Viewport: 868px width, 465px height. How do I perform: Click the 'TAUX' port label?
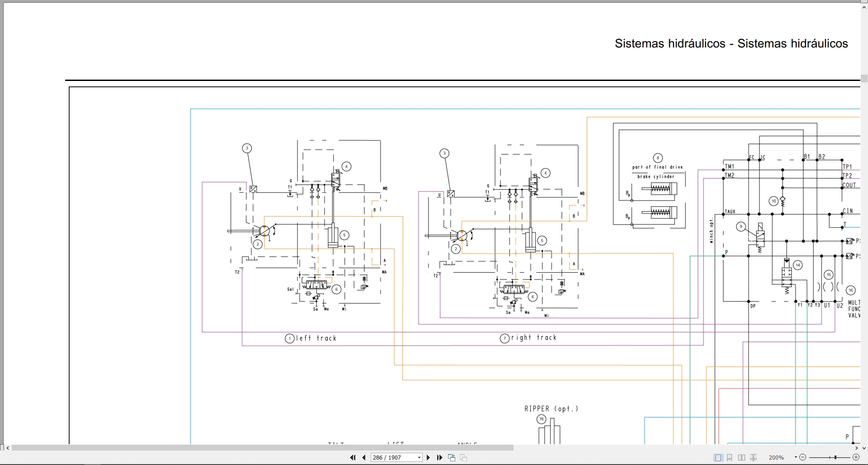(730, 212)
